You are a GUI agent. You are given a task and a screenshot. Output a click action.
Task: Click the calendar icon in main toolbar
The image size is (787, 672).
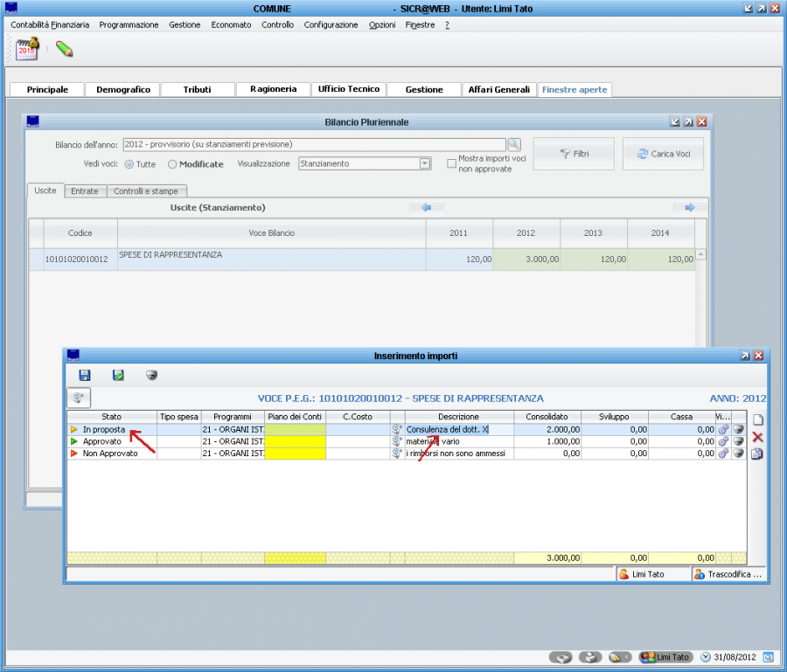click(x=28, y=49)
